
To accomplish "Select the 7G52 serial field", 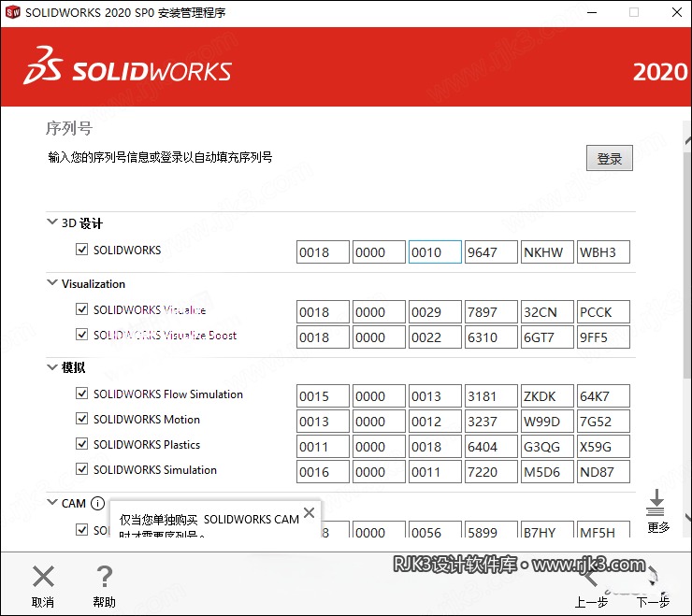I will coord(603,421).
